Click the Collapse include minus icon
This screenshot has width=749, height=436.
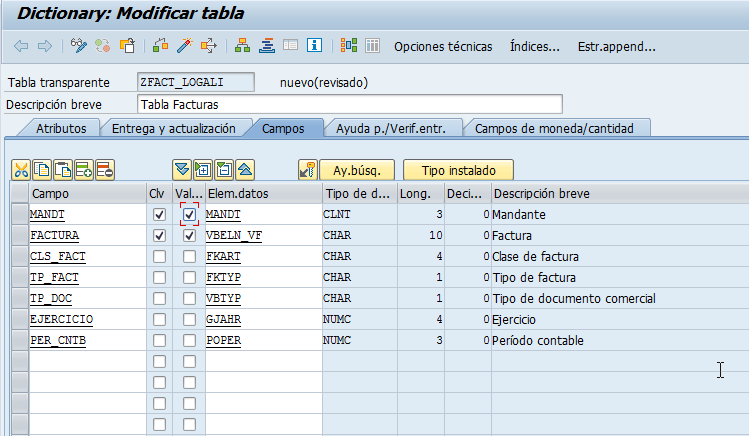pyautogui.click(x=224, y=170)
